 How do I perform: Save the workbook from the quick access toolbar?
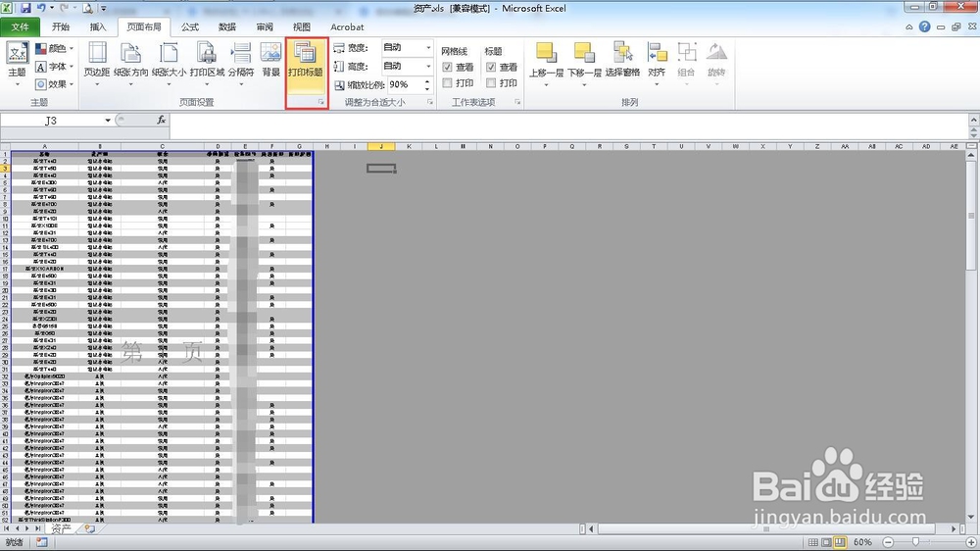(25, 8)
